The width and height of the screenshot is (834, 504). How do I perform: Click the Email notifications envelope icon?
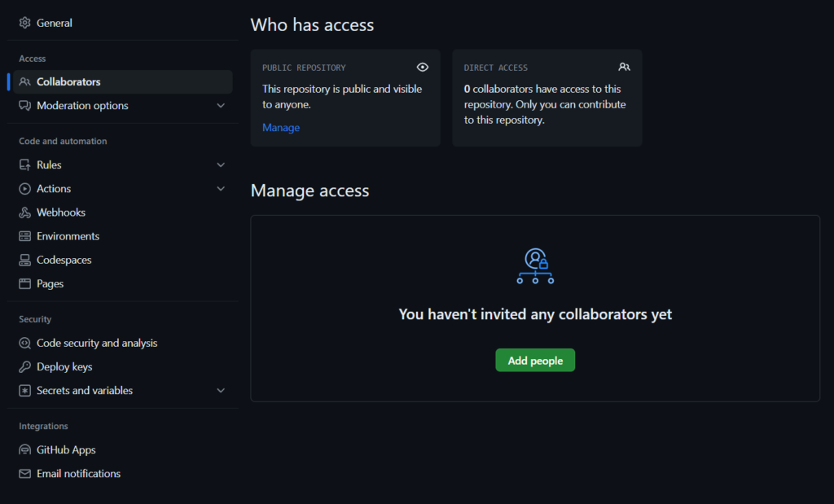pos(24,473)
